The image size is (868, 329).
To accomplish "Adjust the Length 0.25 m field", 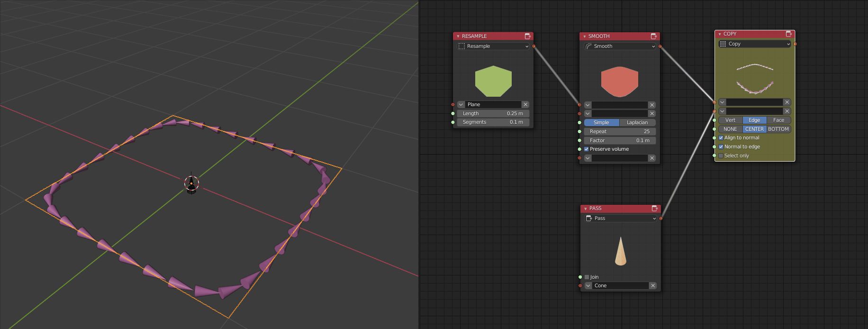I will click(493, 113).
